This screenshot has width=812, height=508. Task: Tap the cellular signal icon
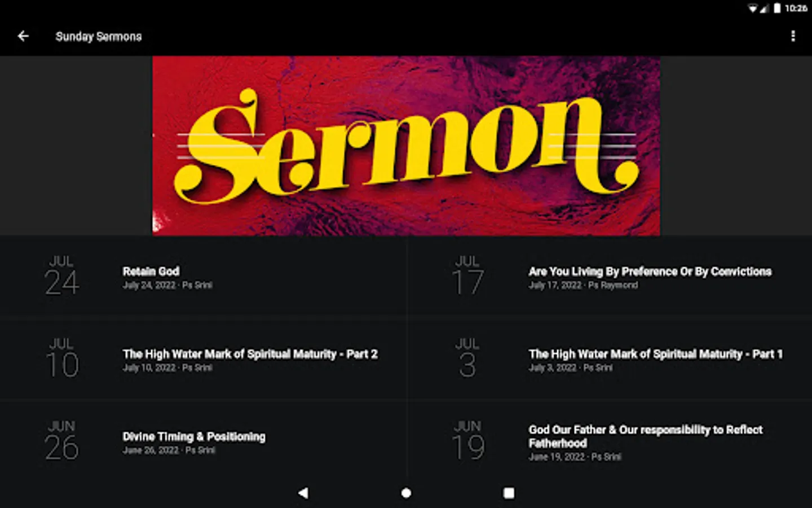pos(764,8)
